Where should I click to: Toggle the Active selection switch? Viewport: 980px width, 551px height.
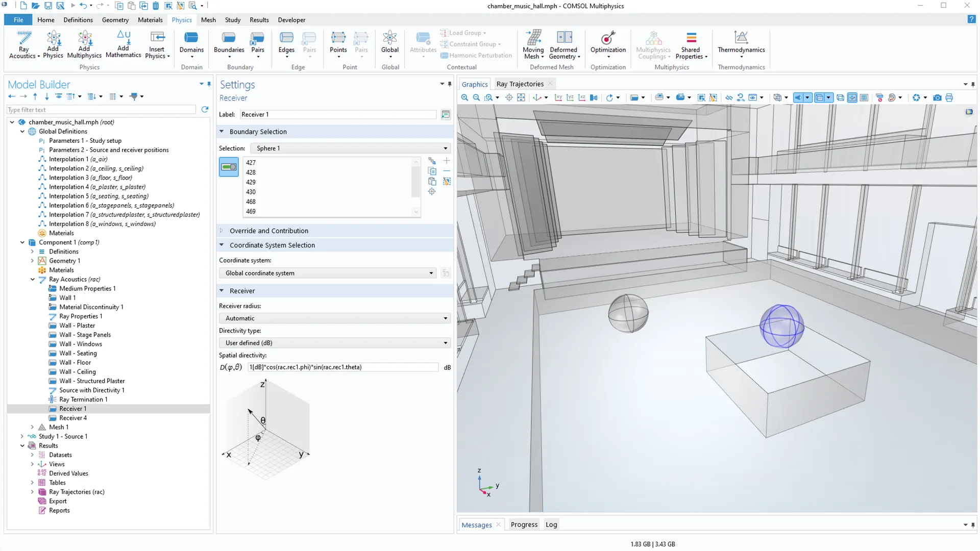click(x=229, y=167)
